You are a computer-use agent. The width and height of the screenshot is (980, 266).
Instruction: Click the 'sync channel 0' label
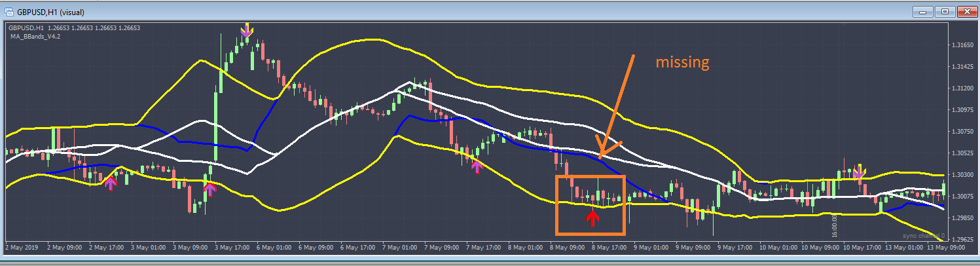click(x=923, y=235)
